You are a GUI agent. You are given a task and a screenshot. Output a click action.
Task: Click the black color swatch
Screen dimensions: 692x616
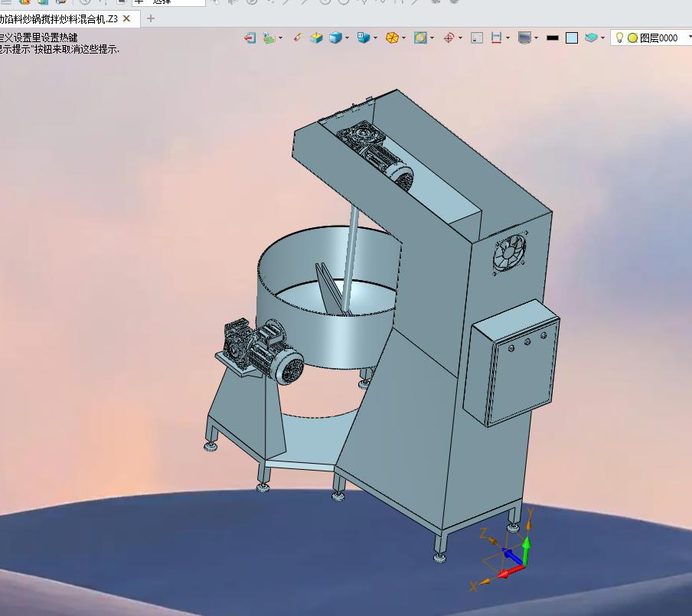(x=553, y=38)
